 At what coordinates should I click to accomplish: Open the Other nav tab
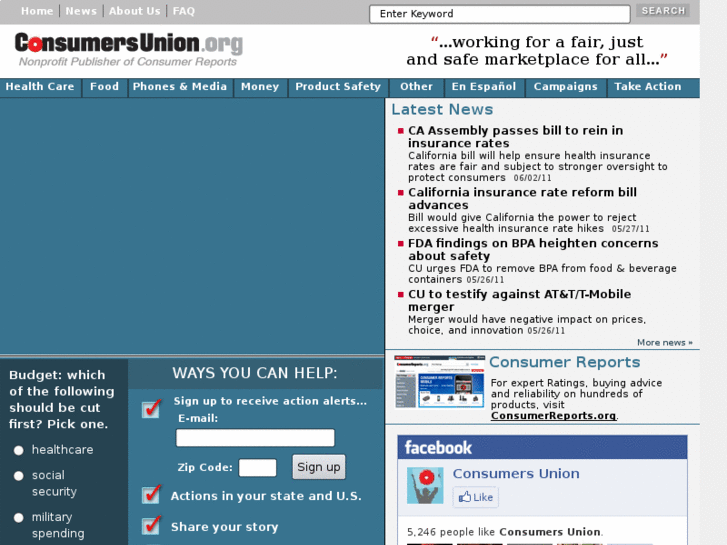pos(416,87)
